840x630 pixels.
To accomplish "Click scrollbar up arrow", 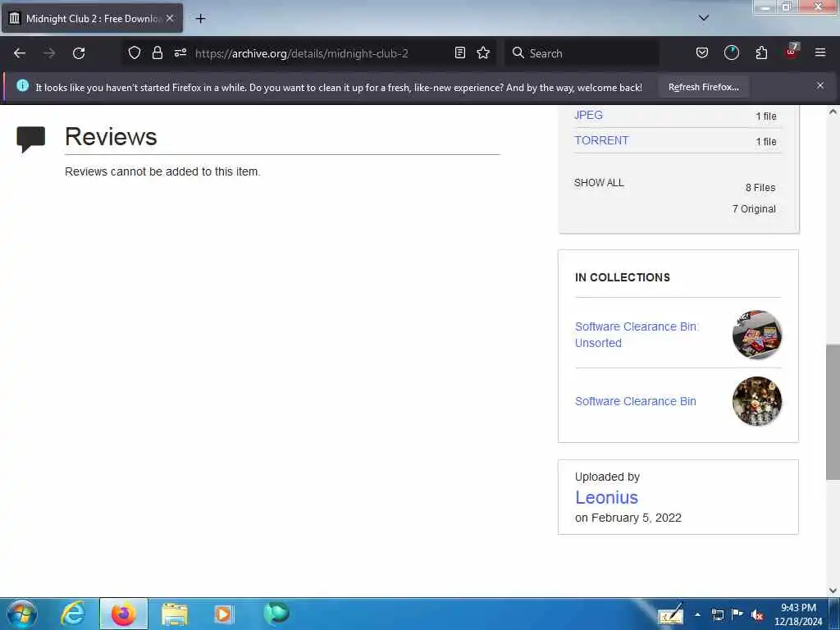I will point(833,112).
